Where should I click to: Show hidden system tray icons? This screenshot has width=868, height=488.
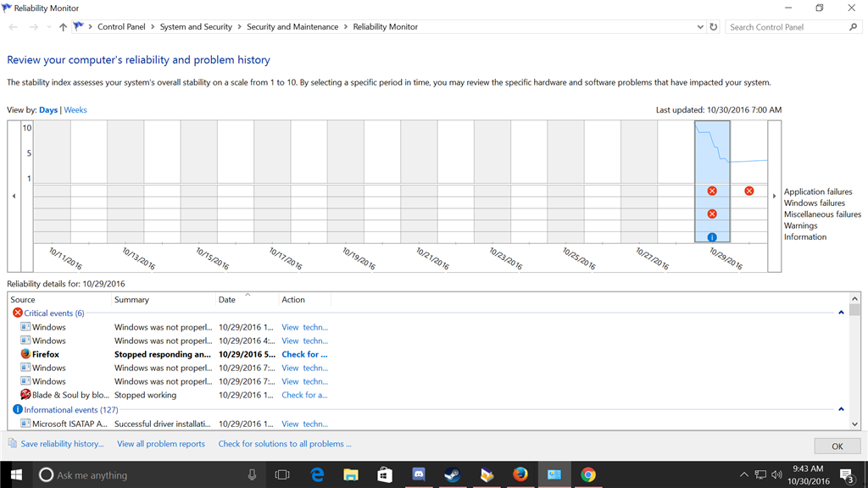coord(744,474)
